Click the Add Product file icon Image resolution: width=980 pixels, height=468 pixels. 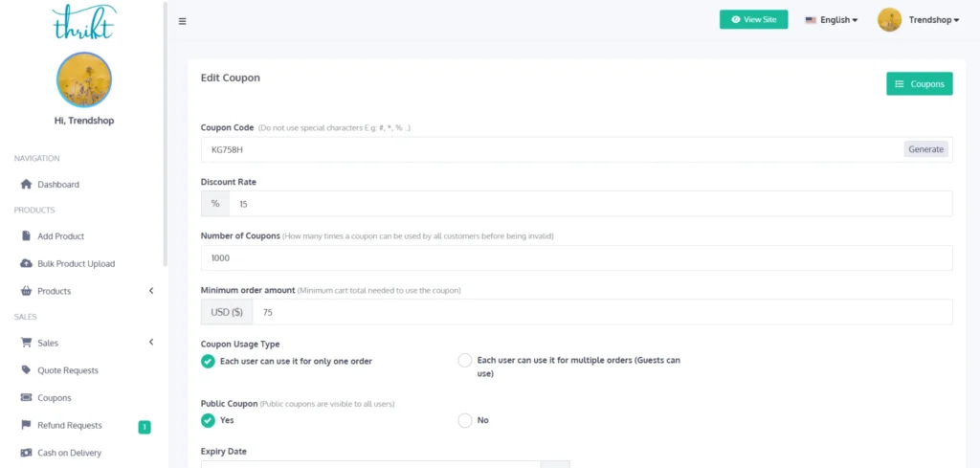pos(27,236)
